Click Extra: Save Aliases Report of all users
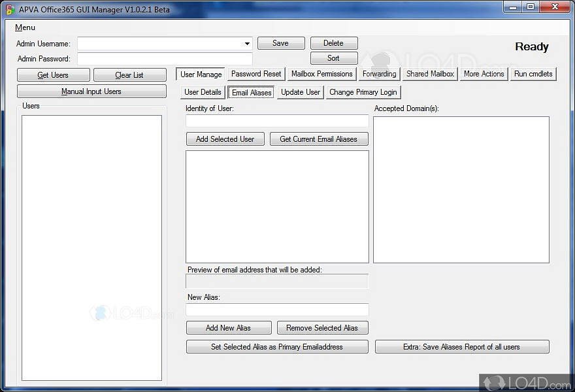The image size is (575, 392). click(461, 347)
